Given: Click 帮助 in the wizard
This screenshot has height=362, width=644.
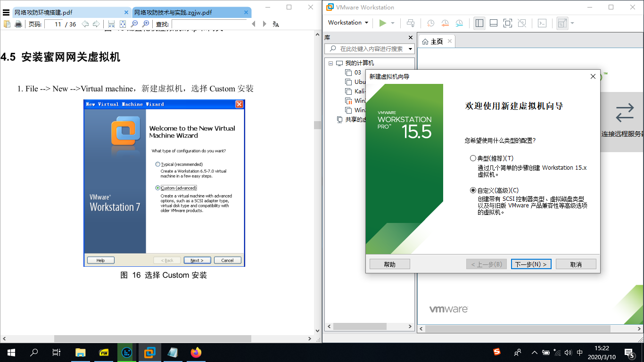Looking at the screenshot, I should (x=390, y=264).
